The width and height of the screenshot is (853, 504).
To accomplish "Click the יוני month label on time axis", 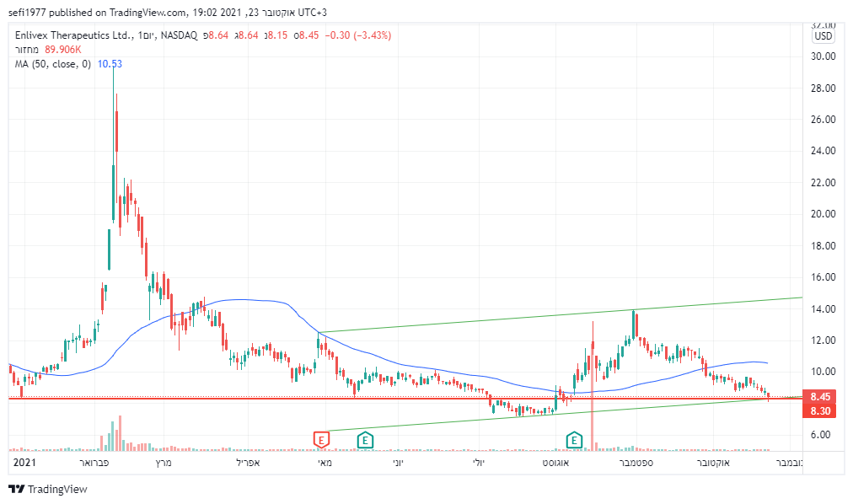I will tap(399, 463).
